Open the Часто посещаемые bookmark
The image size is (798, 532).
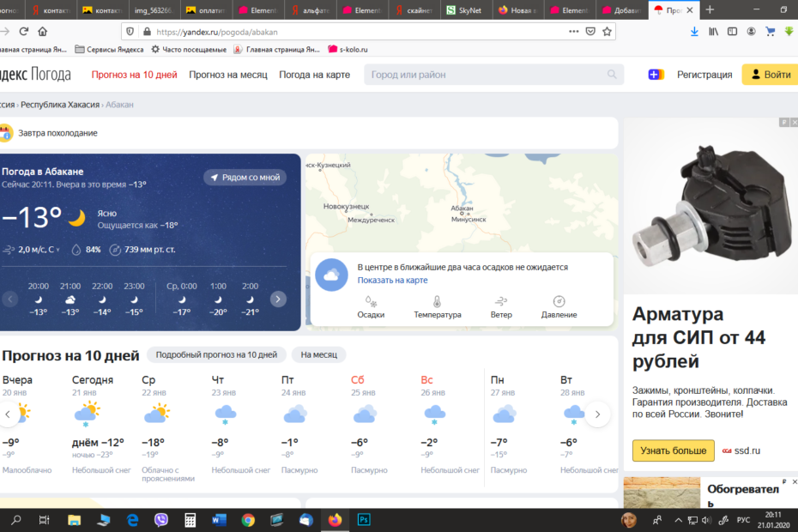click(x=189, y=50)
